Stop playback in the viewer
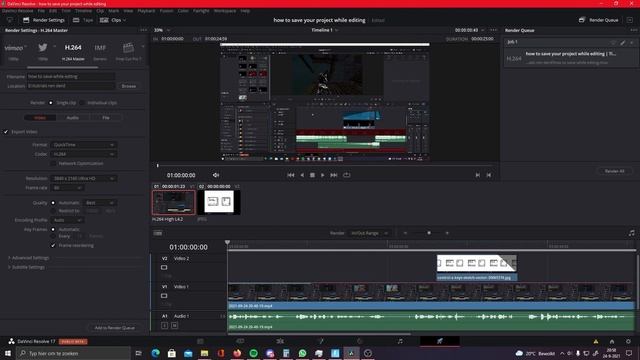Viewport: 640px width, 360px height. (312, 175)
